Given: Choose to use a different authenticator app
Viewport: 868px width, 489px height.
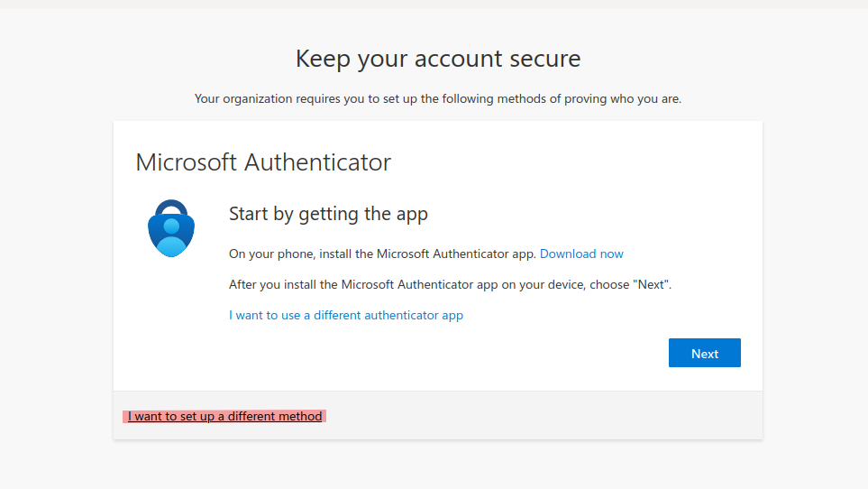Looking at the screenshot, I should pyautogui.click(x=346, y=315).
